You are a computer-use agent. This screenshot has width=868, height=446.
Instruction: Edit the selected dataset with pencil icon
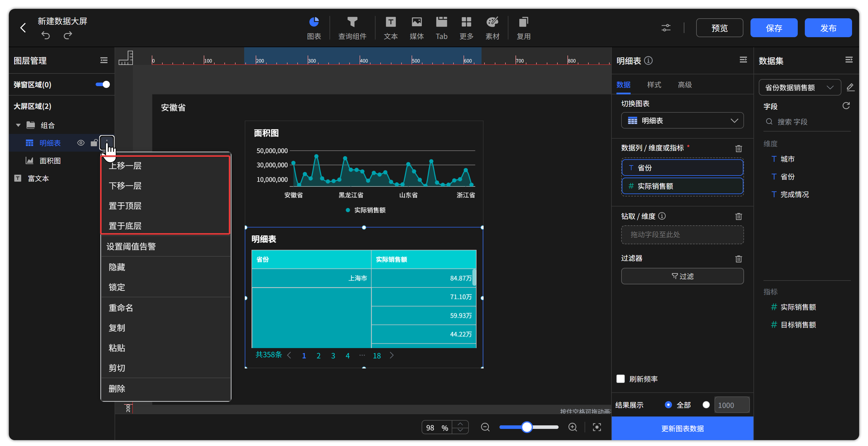click(850, 87)
